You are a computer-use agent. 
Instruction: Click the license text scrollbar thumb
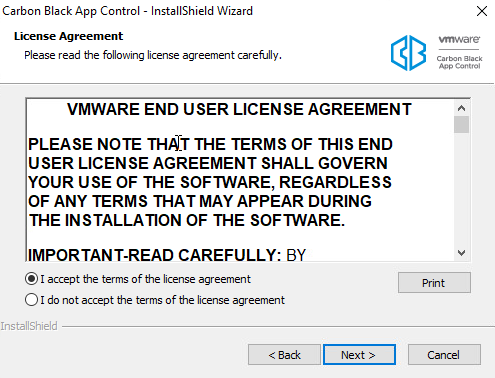point(461,124)
